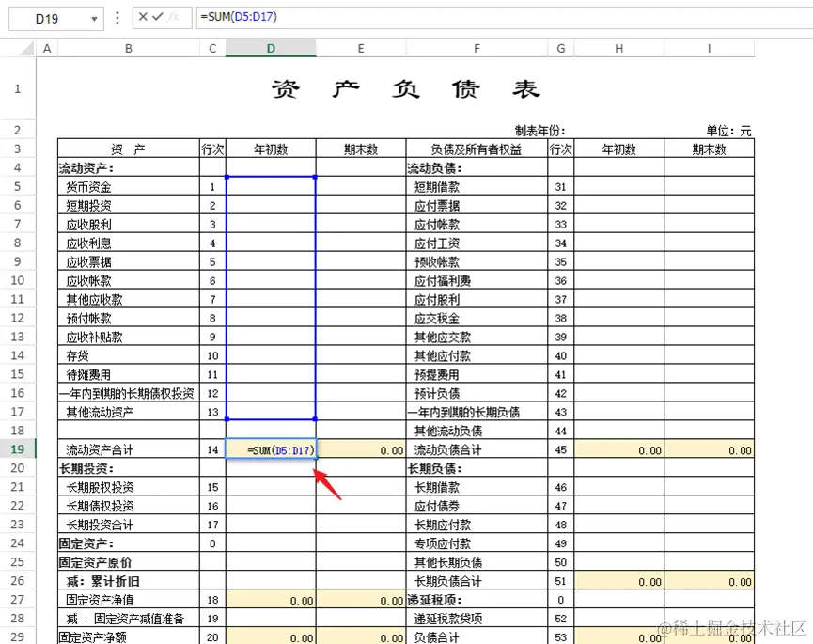Screen dimensions: 813x644
Task: Select column B header
Action: pos(129,49)
